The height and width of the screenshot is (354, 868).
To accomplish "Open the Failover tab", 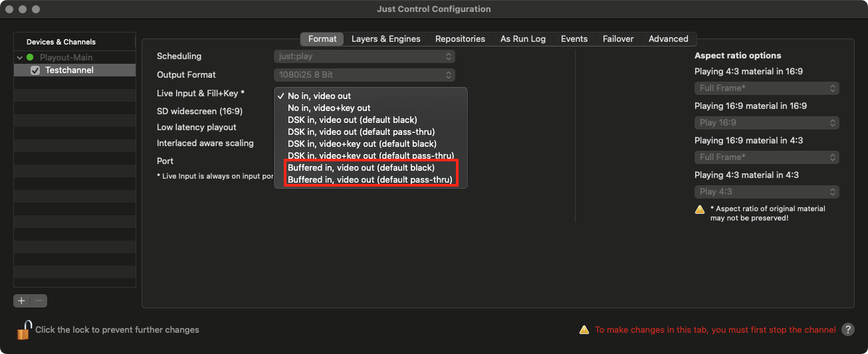I will [618, 39].
